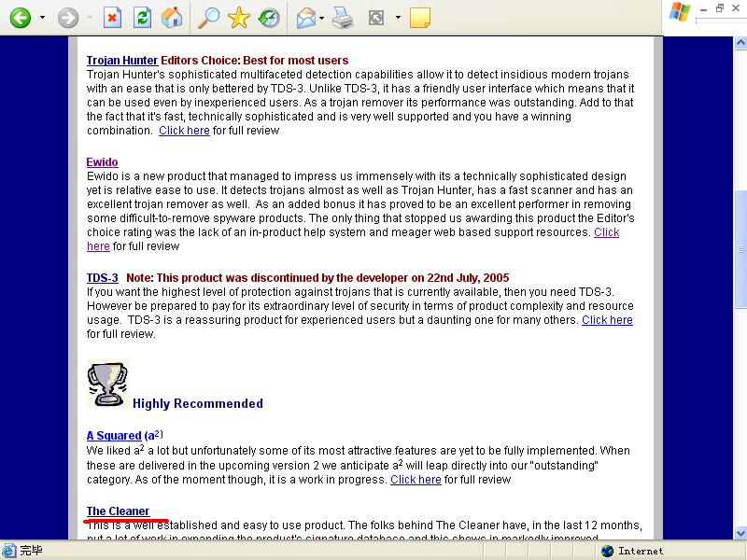
Task: Go back with the green Back arrow
Action: (x=21, y=18)
